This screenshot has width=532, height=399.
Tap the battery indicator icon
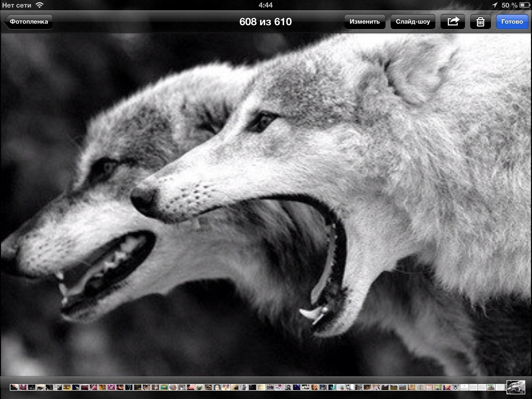click(x=525, y=5)
